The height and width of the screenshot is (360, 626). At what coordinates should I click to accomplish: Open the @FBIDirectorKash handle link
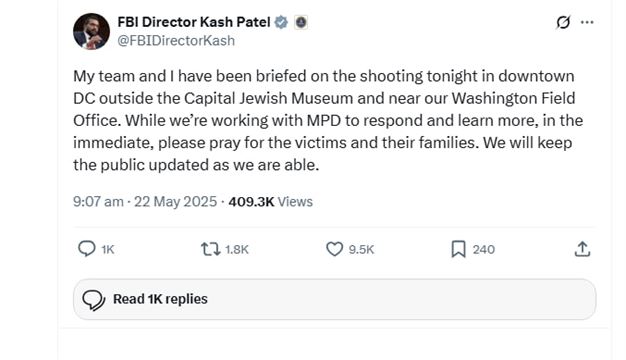click(x=176, y=41)
